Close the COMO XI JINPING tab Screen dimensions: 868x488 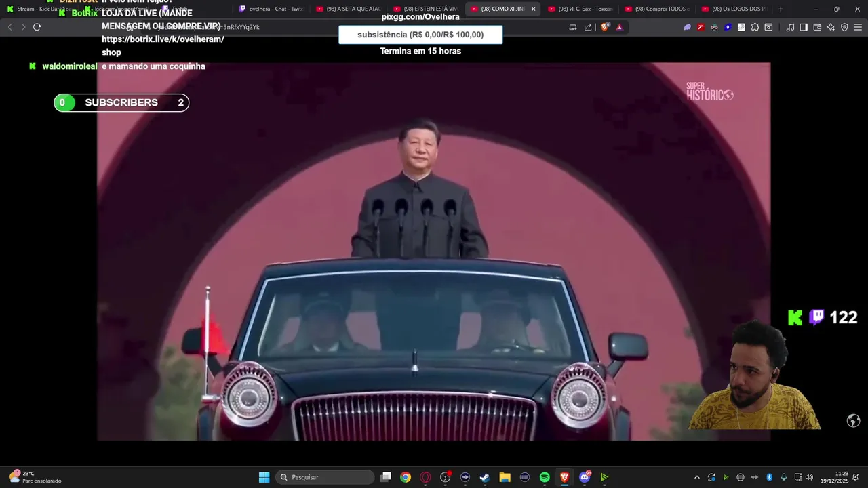pos(533,9)
